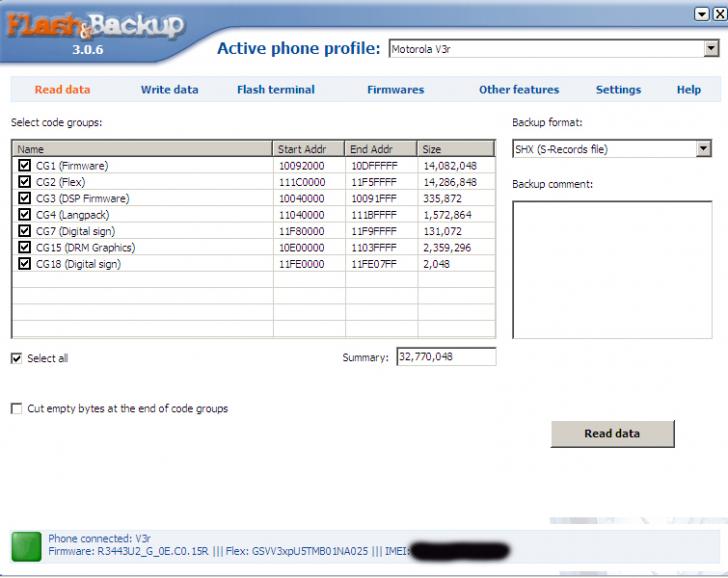Minimize window using the top-right down-arrow button
This screenshot has height=578, width=728.
pos(702,14)
